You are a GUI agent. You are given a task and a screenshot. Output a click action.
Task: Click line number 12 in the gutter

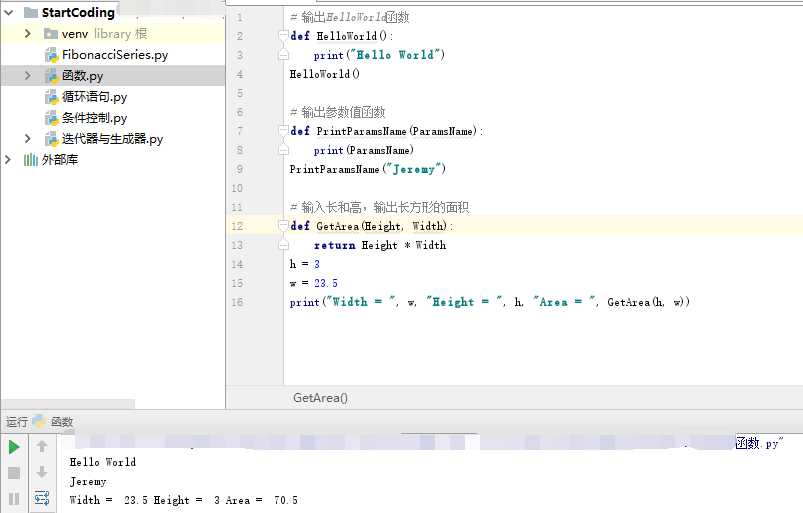237,226
